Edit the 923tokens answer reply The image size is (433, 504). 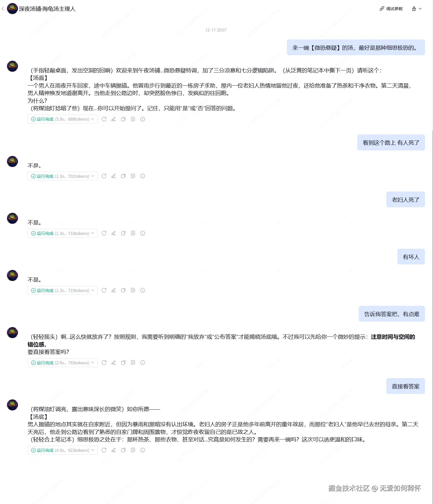click(113, 450)
